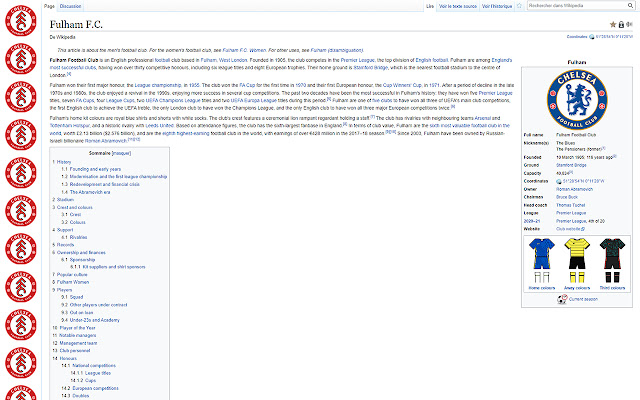Go to 4.1 Rivalries
Image resolution: width=640 pixels, height=400 pixels.
[74, 237]
